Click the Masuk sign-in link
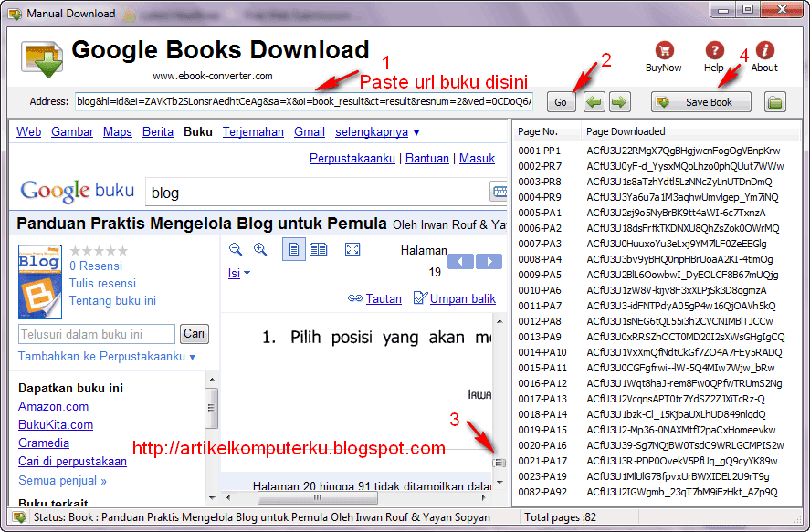 tap(477, 159)
